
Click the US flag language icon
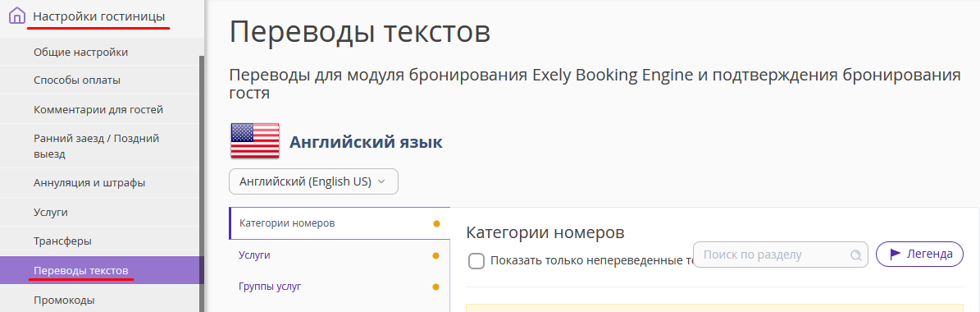click(255, 140)
